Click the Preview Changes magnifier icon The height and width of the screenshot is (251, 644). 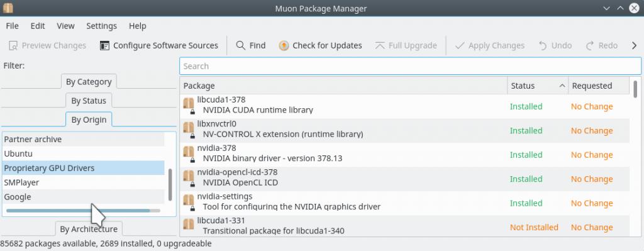[13, 45]
